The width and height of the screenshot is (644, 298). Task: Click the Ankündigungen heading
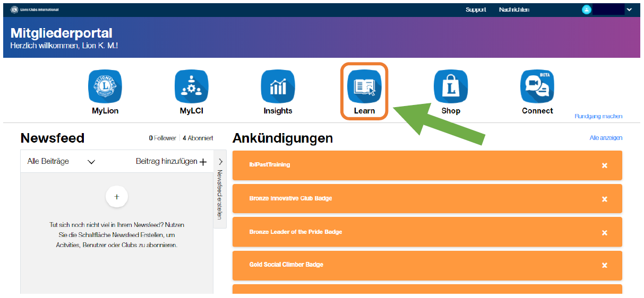(x=282, y=138)
